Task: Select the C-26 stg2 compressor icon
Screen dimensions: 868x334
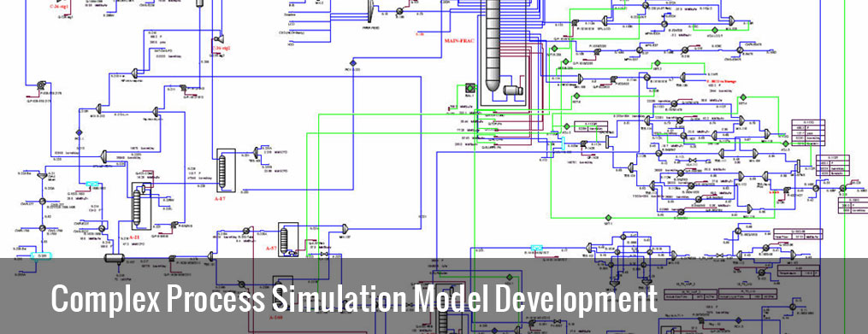Action: click(219, 38)
